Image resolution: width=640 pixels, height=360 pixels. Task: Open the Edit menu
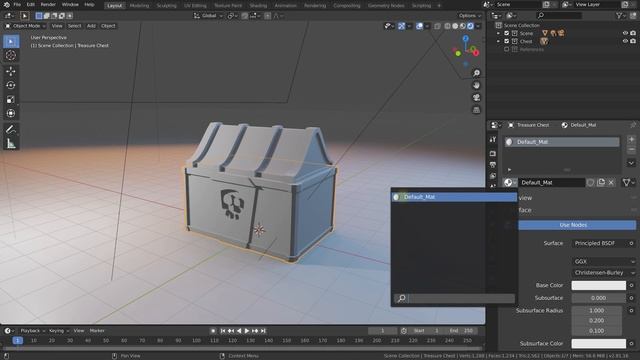tap(31, 4)
